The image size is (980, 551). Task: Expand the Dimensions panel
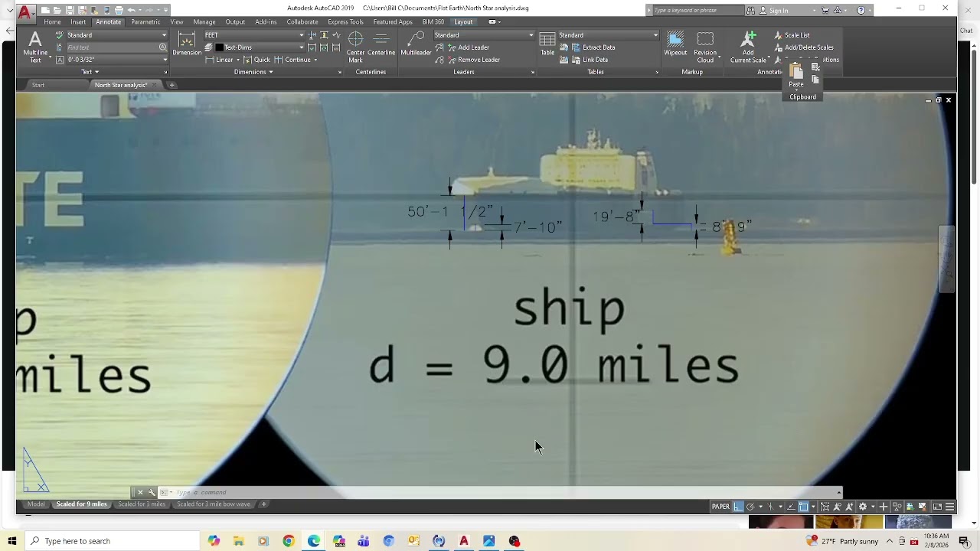(253, 72)
